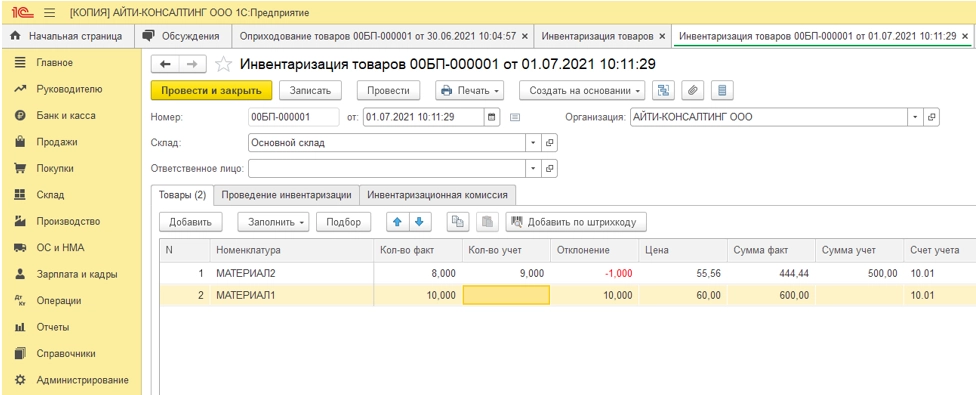This screenshot has width=976, height=395.
Task: Open Администрирование section in sidebar
Action: (82, 380)
